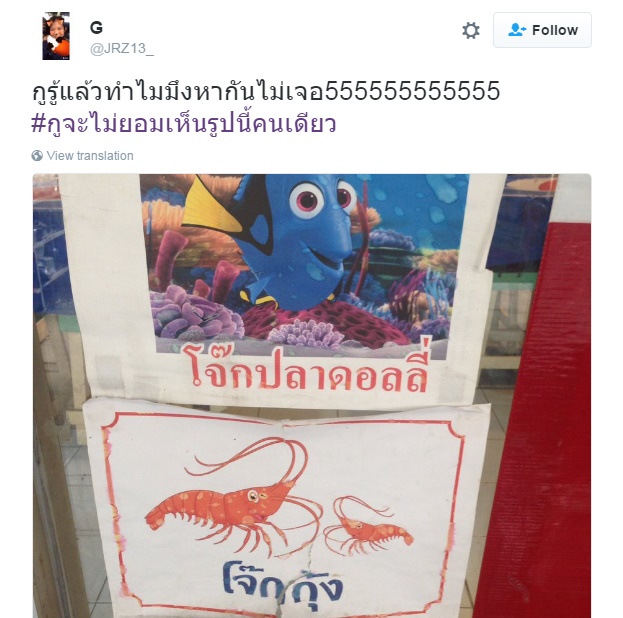Click the add-person icon on Follow
623x618 pixels.
pos(517,30)
